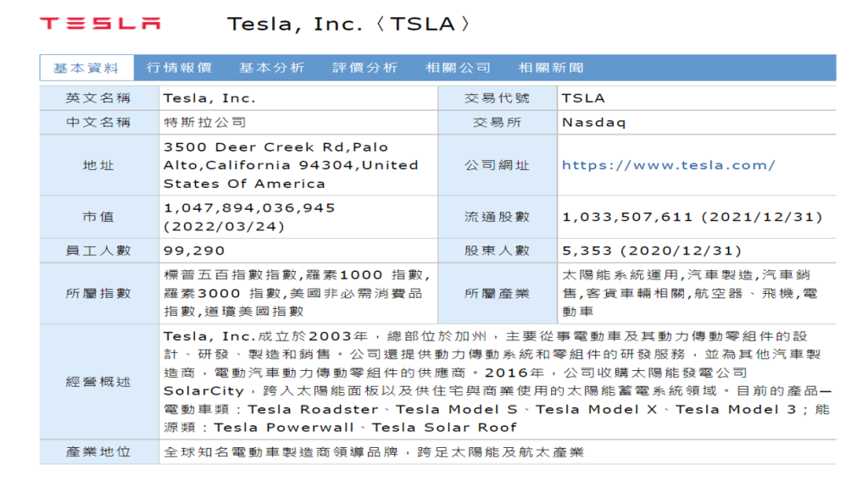Show the 相關公司 tab
Screen dimensions: 868x481
tap(458, 68)
